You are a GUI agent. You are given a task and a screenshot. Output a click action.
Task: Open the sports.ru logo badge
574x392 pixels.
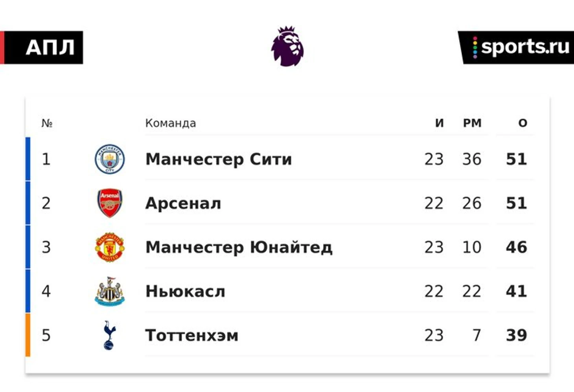(x=516, y=47)
